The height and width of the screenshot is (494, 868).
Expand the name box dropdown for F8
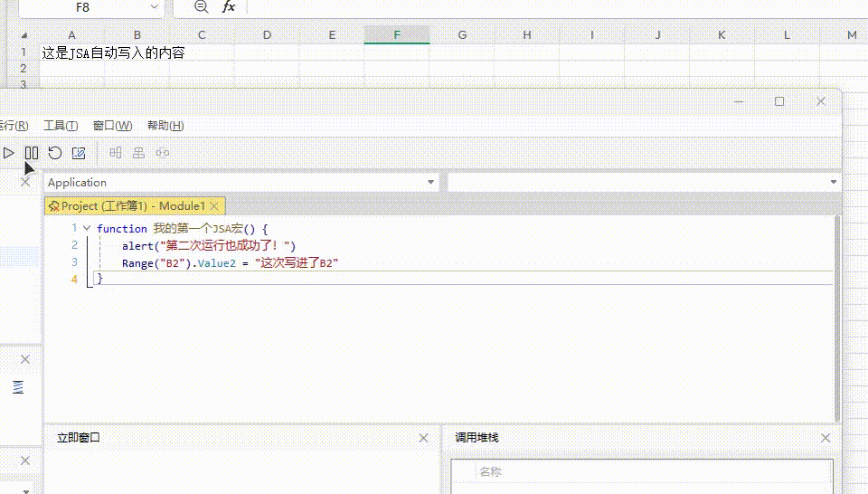click(x=155, y=7)
